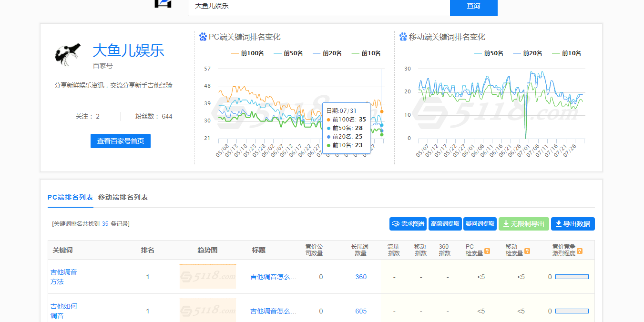Click the 关注：2 text

tap(87, 116)
